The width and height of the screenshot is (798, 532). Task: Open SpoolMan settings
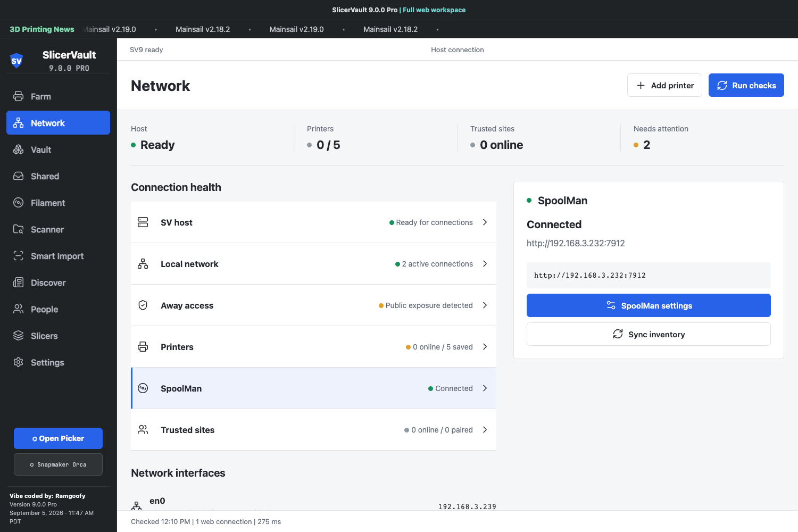pos(649,305)
